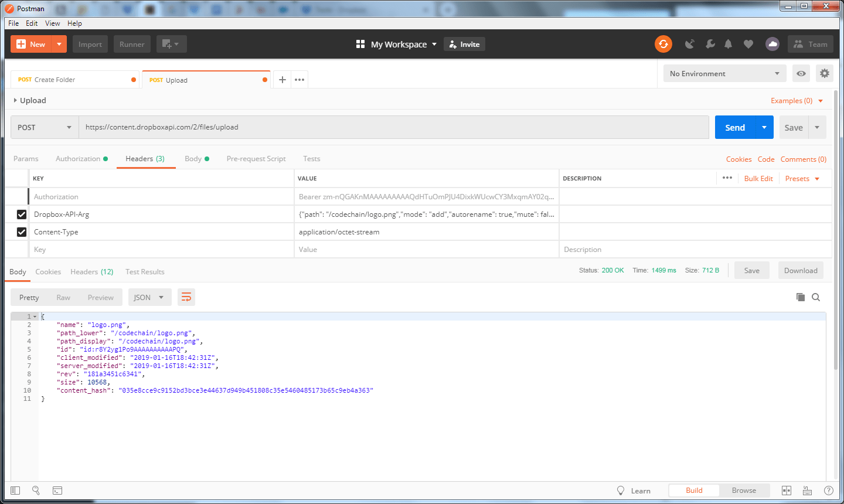Open the Authorization request tab
Screen dimensions: 844x504
(81, 159)
